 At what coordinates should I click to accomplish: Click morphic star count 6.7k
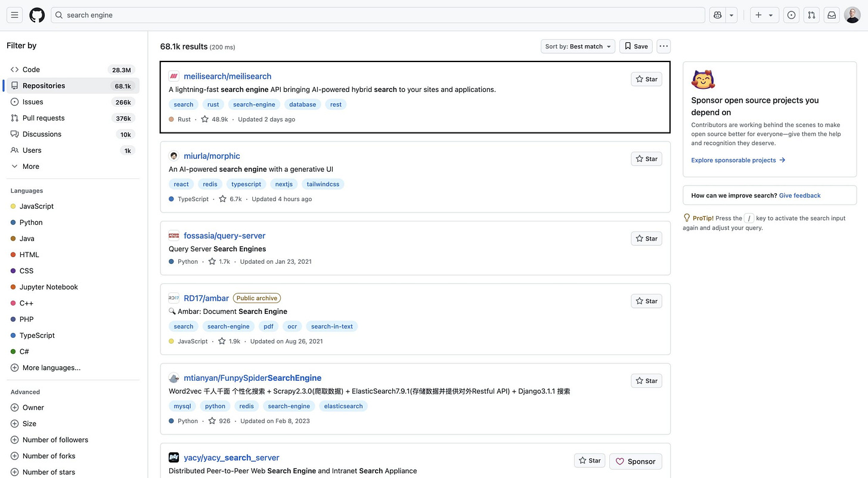click(x=230, y=199)
